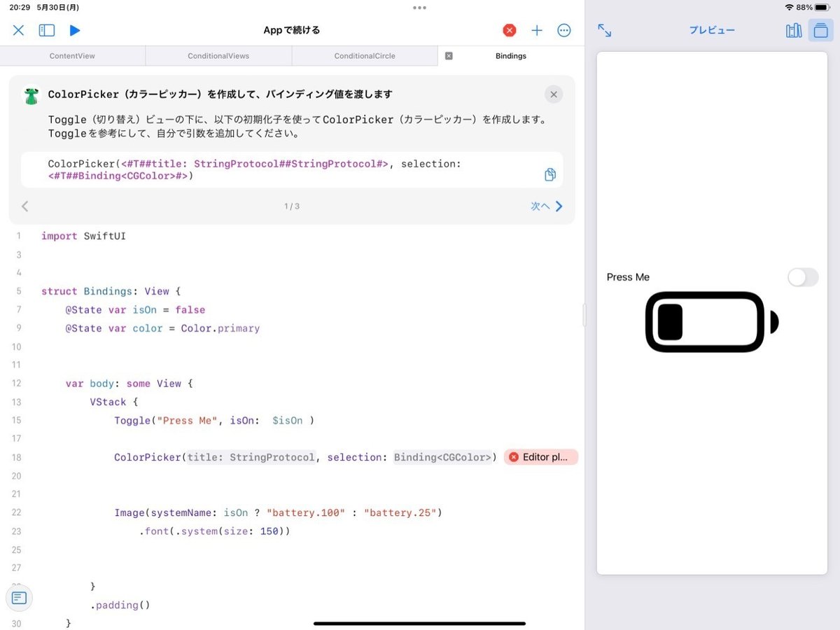
Task: Click the .font(.system(size: 150)) line
Action: click(214, 531)
